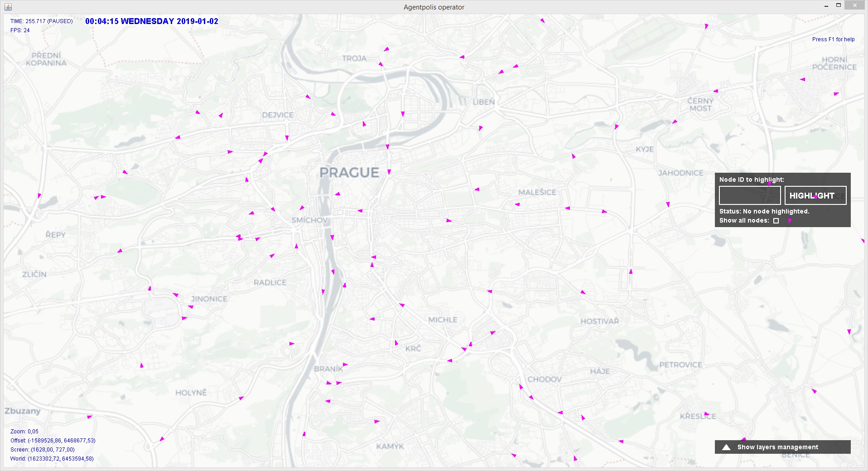Screen dimensions: 868x471
Task: Click the KRČ district label
Action: (x=413, y=348)
